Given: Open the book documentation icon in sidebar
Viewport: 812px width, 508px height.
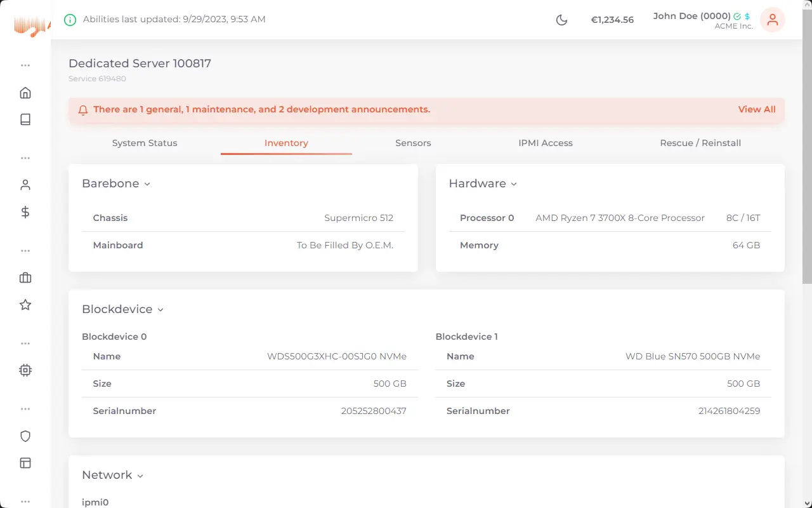Looking at the screenshot, I should 25,119.
